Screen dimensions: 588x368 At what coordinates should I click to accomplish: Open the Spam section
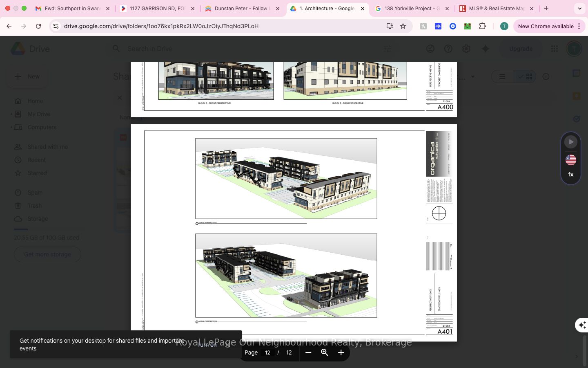(x=35, y=193)
